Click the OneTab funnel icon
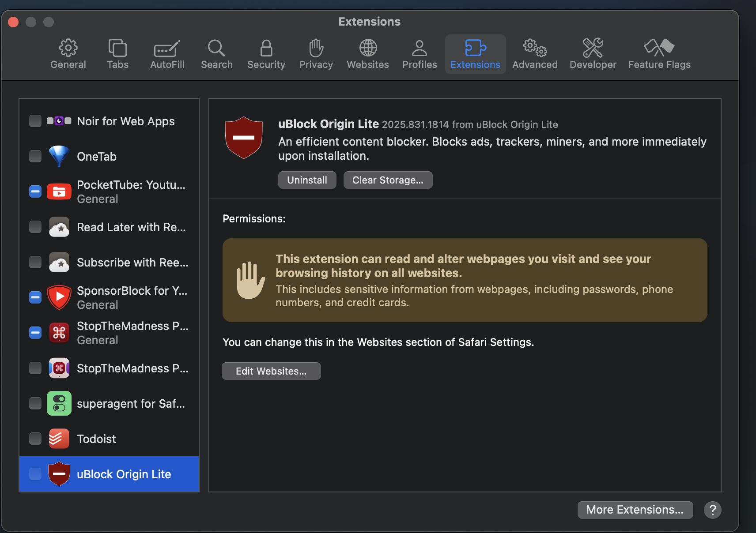The height and width of the screenshot is (533, 756). (x=59, y=156)
